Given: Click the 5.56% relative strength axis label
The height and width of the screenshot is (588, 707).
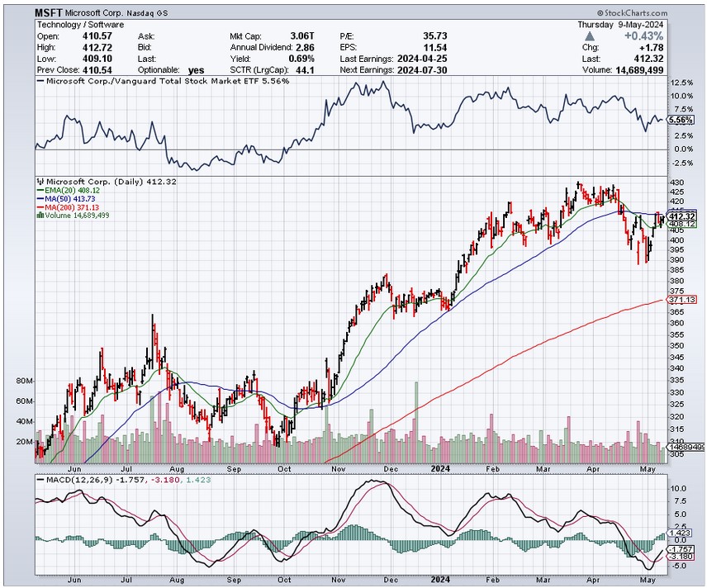Looking at the screenshot, I should [x=682, y=120].
